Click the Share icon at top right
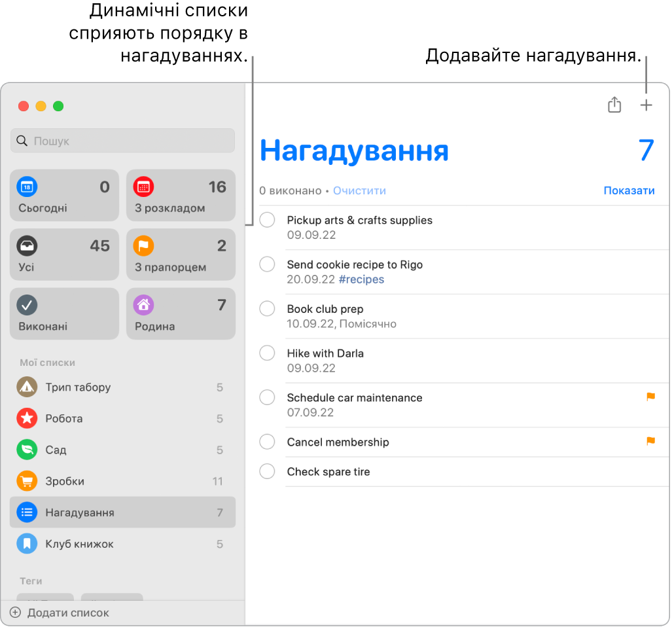Image resolution: width=672 pixels, height=627 pixels. 614,105
